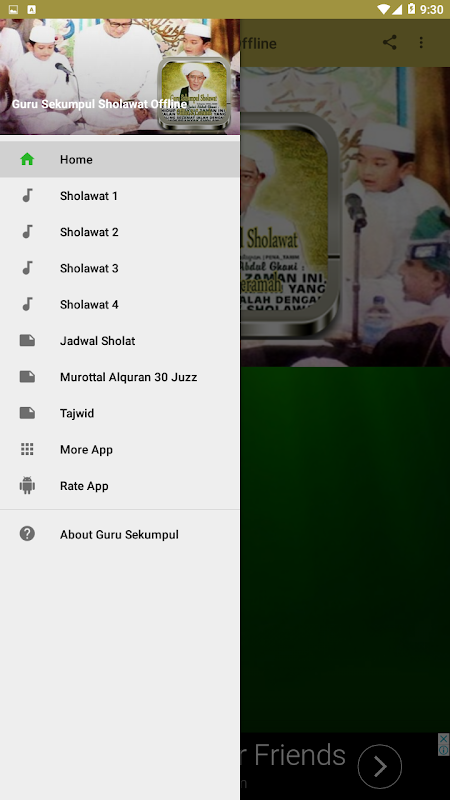Image resolution: width=450 pixels, height=800 pixels.
Task: Click the Jadwal Sholat document icon
Action: pos(27,340)
